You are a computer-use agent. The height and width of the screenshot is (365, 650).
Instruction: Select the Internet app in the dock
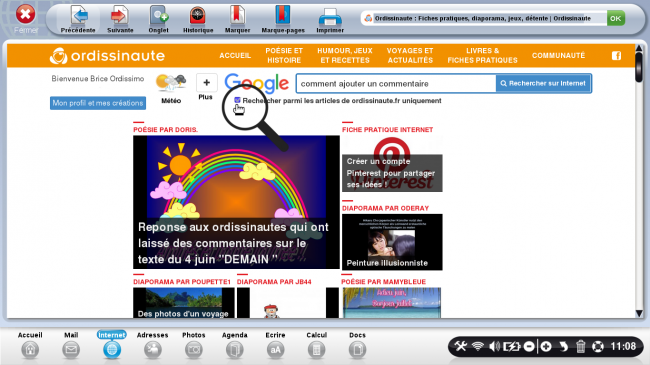(112, 345)
